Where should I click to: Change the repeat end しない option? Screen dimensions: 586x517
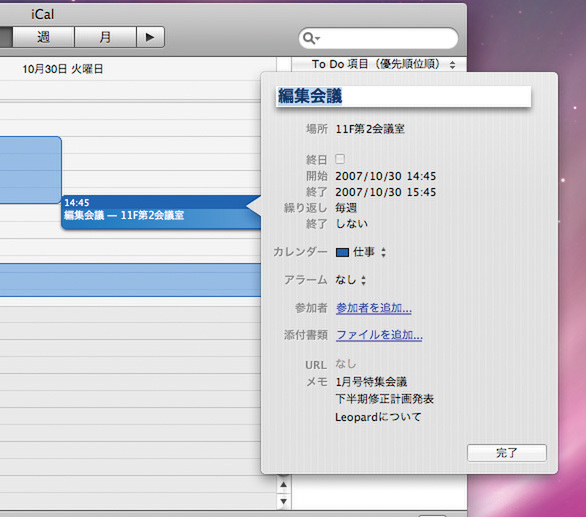click(x=351, y=224)
